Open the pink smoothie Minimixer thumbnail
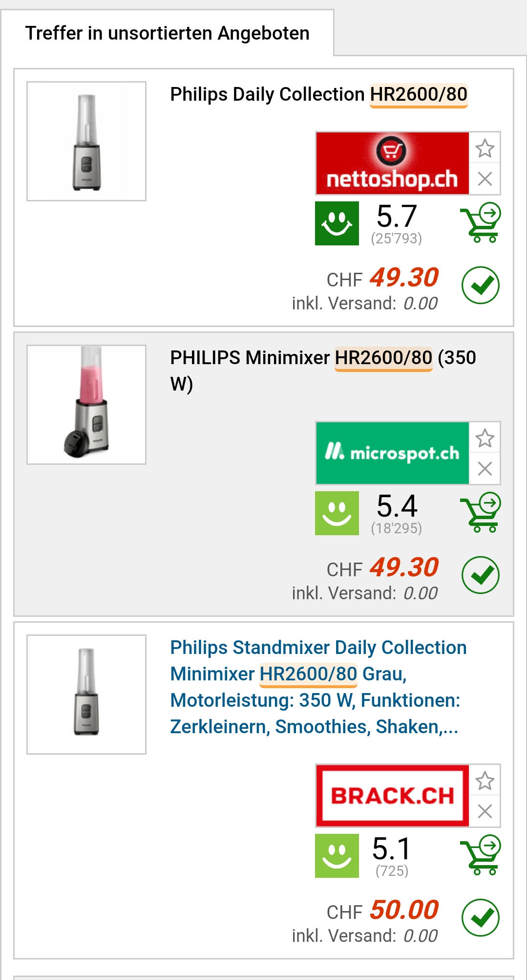This screenshot has height=980, width=527. [86, 405]
